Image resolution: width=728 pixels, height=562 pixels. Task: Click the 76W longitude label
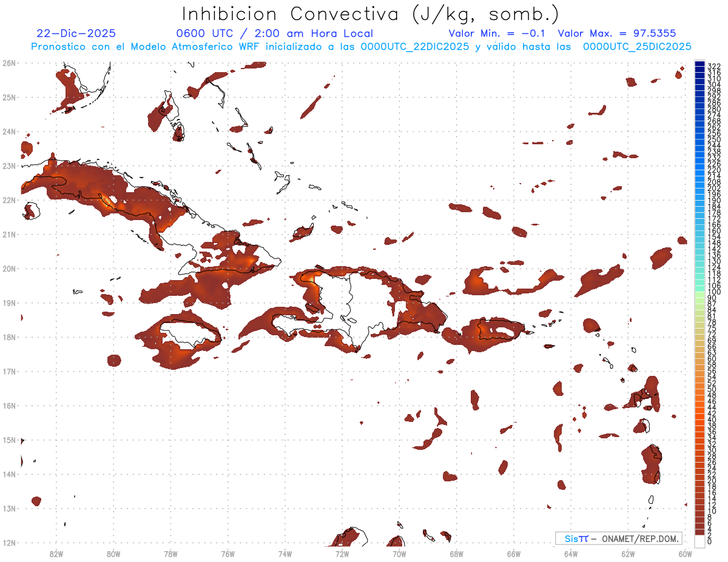[x=227, y=554]
